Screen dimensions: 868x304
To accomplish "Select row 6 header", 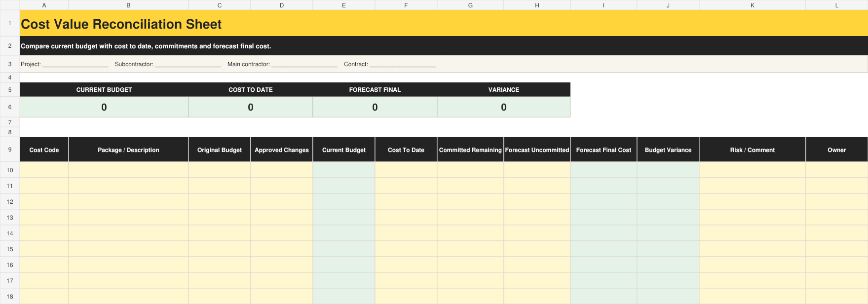I will tap(10, 107).
